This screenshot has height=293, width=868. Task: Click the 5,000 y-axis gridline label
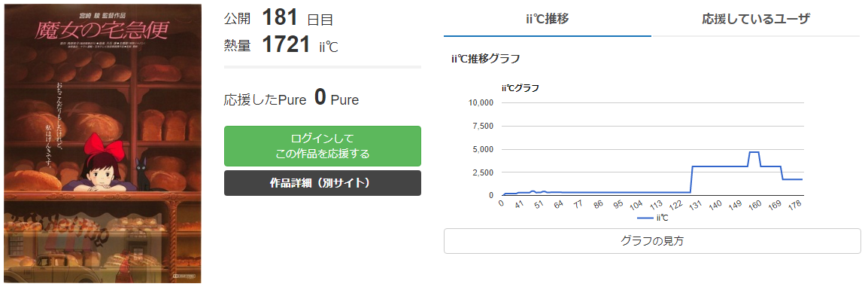[484, 150]
